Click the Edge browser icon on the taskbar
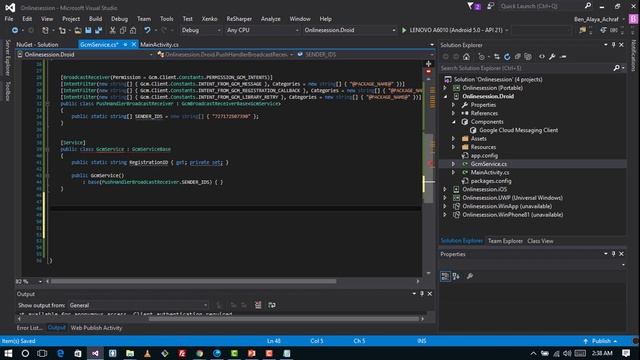Screen dimensions: 640x360 coord(60,353)
